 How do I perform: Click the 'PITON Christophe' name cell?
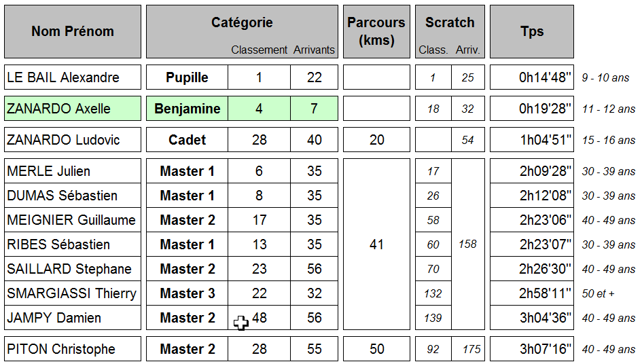pos(73,349)
